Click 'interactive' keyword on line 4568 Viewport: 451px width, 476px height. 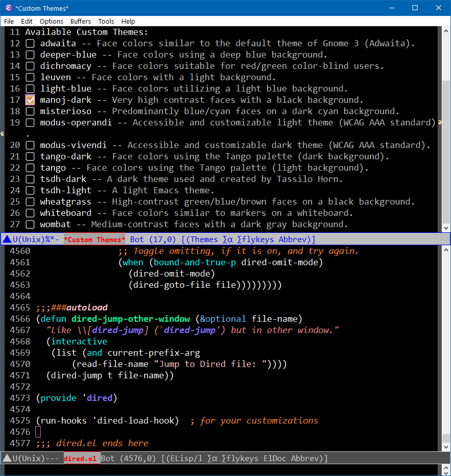(79, 341)
